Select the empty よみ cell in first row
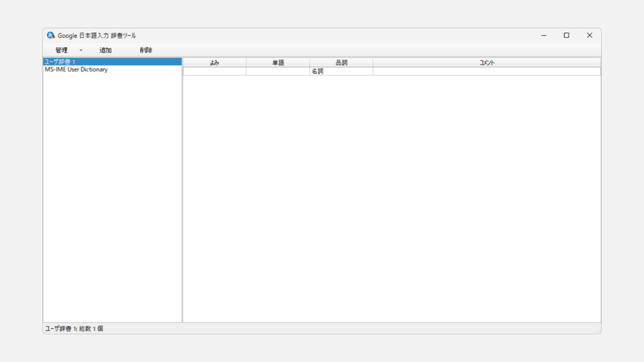This screenshot has height=362, width=644. pyautogui.click(x=214, y=72)
